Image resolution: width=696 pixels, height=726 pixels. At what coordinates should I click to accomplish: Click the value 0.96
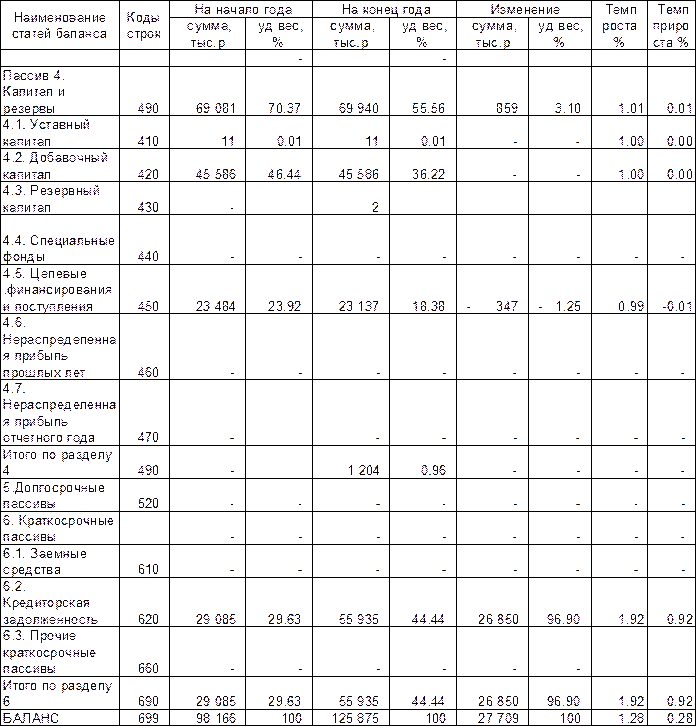click(x=433, y=471)
